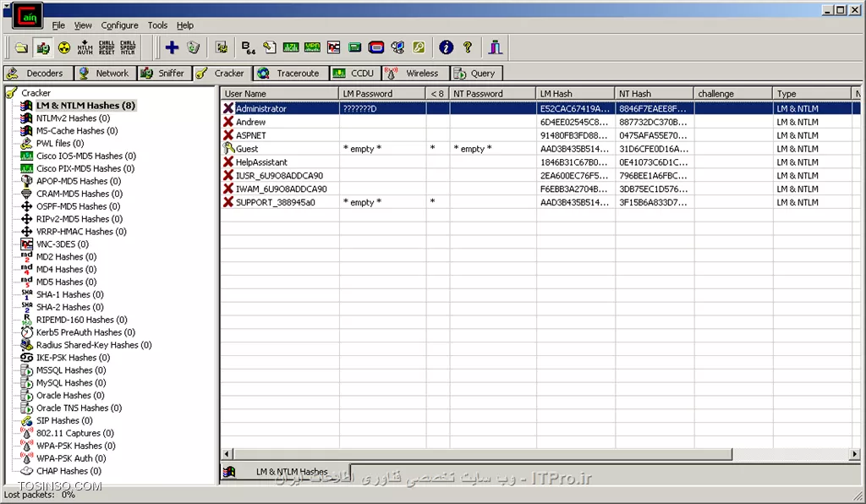Open the Cisco VPN client password decoder
Screen dimensions: 866x504
pyautogui.click(x=312, y=47)
